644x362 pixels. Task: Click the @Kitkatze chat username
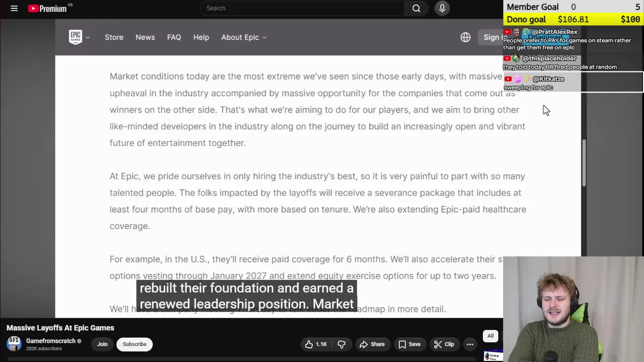(548, 79)
